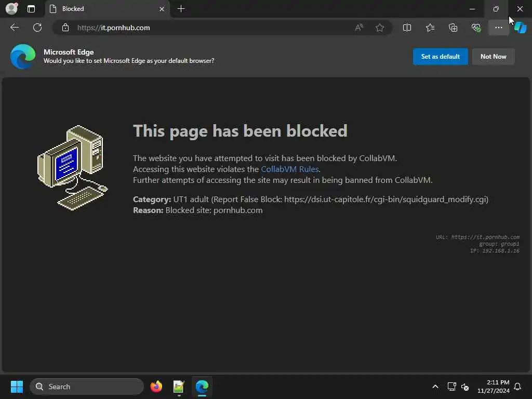This screenshot has height=399, width=532.
Task: Select the Blocked tab
Action: 106,9
